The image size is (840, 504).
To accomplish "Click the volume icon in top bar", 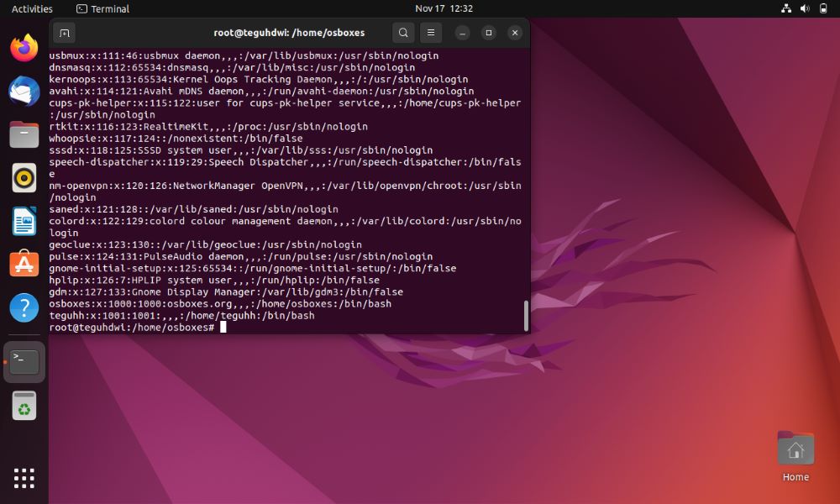I will (805, 8).
